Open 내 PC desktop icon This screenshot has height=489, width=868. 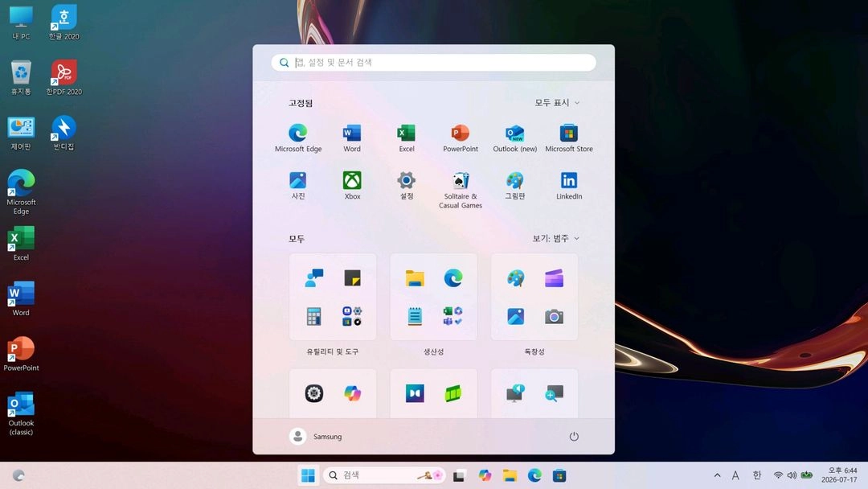pos(21,23)
